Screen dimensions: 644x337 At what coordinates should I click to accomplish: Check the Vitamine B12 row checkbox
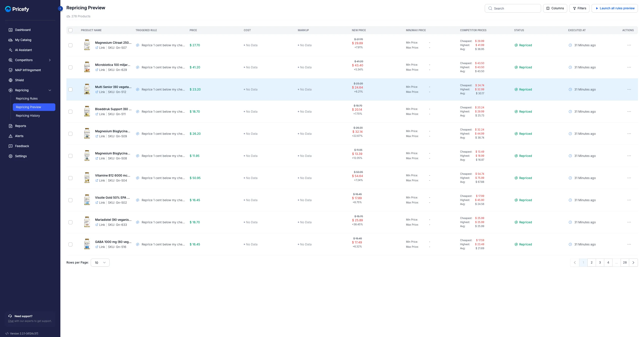70,178
